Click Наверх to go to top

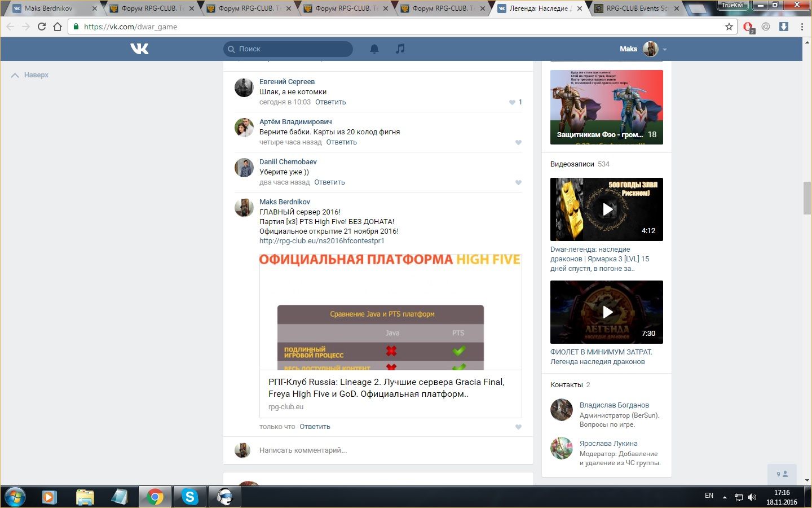click(x=30, y=75)
